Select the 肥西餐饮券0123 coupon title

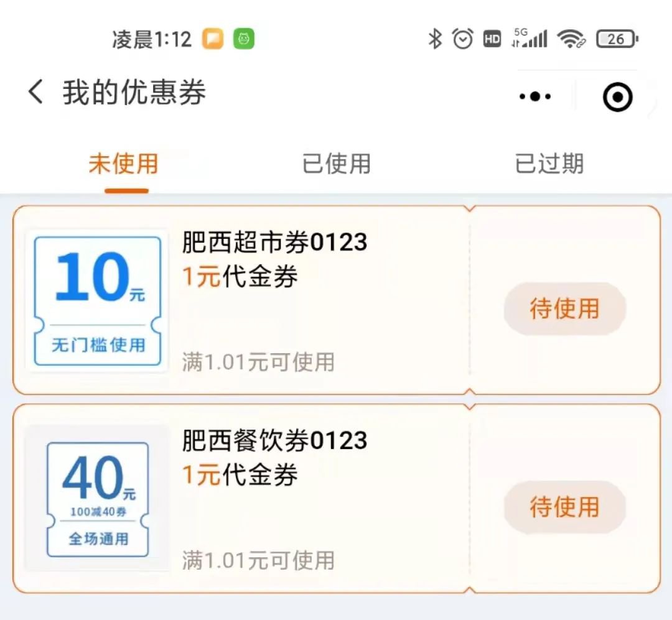click(274, 440)
